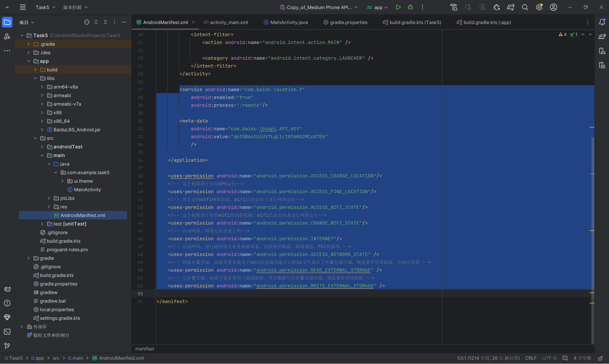Click the UTF-8 encoding in status bar
This screenshot has height=364, width=609.
[x=549, y=358]
